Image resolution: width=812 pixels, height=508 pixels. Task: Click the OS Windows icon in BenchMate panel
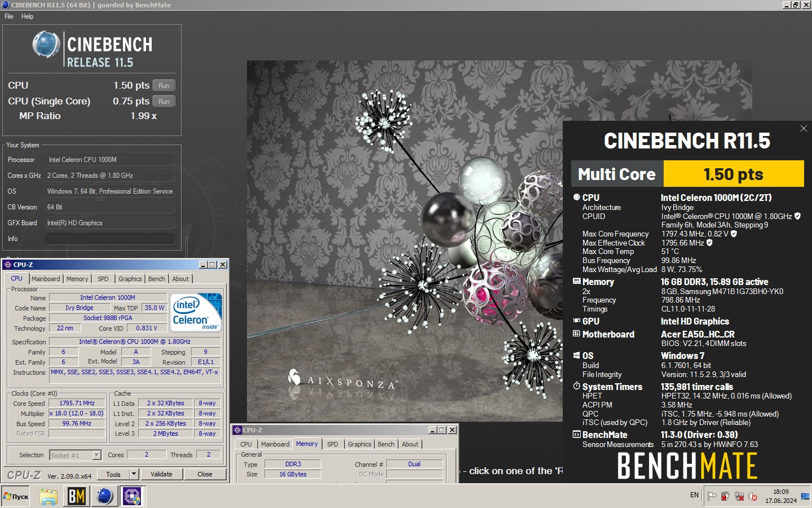pos(577,356)
